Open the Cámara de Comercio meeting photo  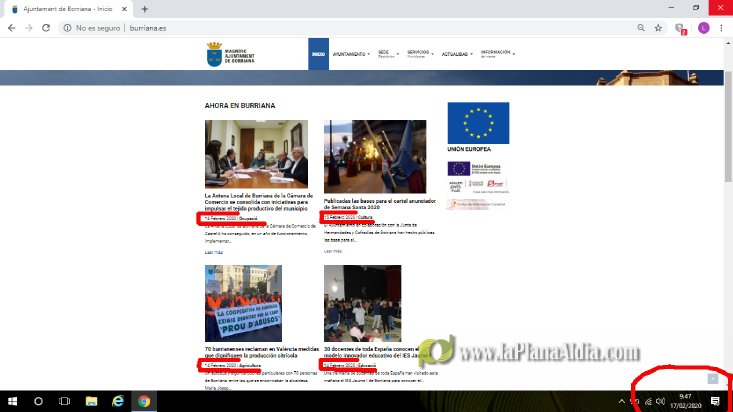coord(256,154)
